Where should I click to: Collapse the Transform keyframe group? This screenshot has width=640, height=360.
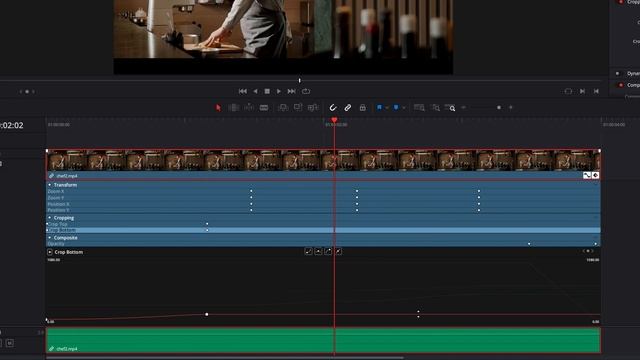(x=50, y=185)
